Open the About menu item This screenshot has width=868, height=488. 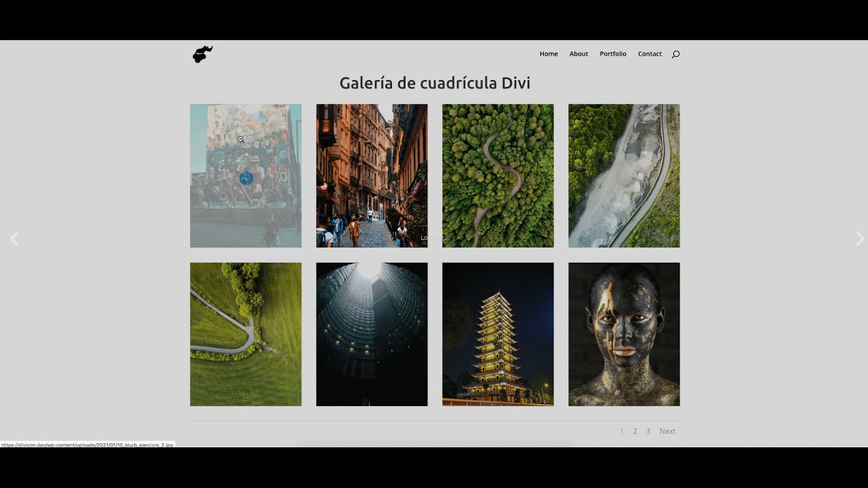578,54
